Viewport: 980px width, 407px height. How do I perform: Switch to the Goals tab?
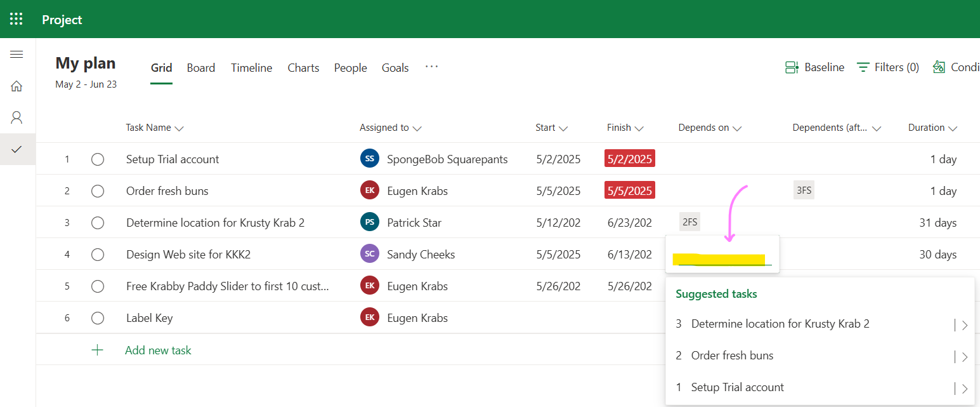(395, 68)
